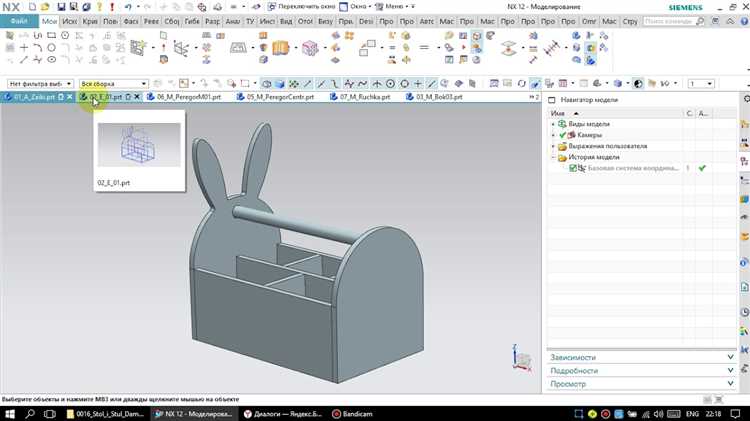Click the pink cube Unite icon
Screen dimensions: 750x421
click(310, 48)
